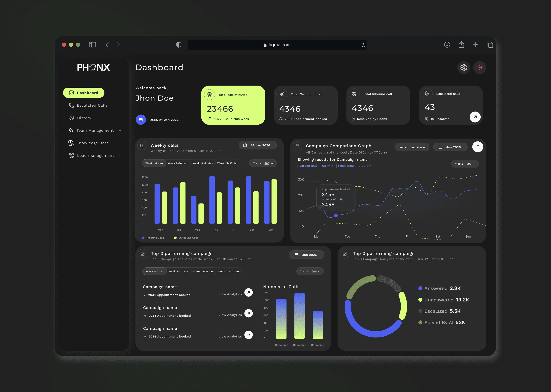The height and width of the screenshot is (392, 551).
Task: Click the PHONX logo
Action: (93, 67)
